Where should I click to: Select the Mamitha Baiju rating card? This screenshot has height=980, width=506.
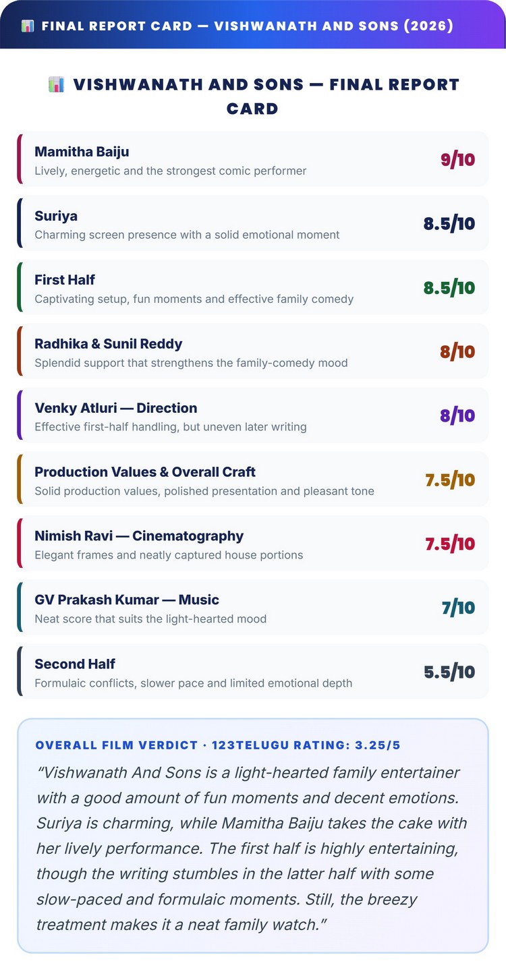tap(253, 159)
